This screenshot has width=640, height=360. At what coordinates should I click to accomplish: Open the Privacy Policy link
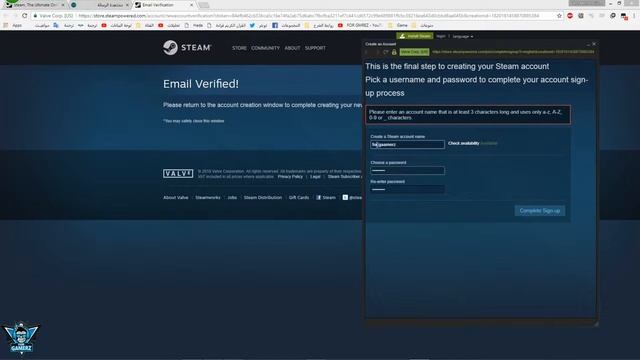290,177
